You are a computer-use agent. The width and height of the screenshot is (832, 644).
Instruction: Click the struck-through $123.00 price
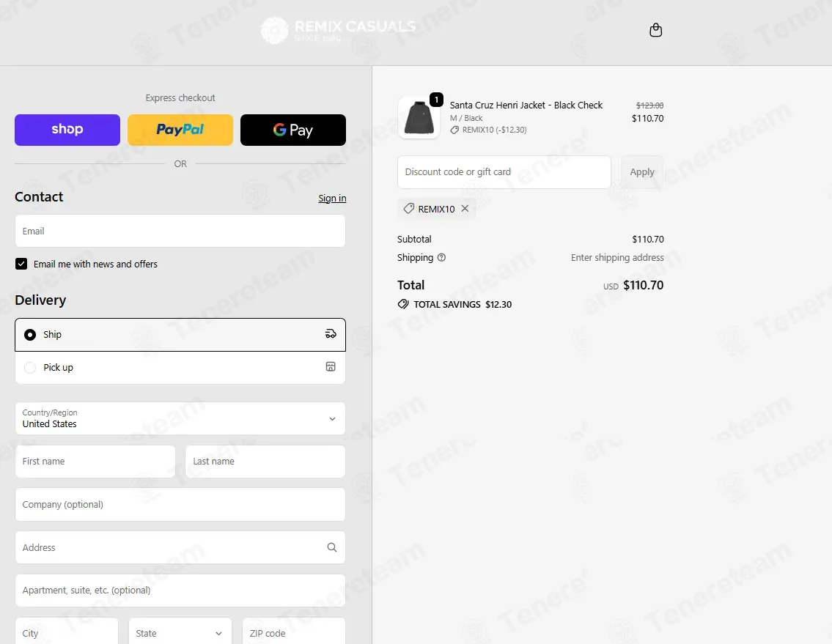coord(649,106)
